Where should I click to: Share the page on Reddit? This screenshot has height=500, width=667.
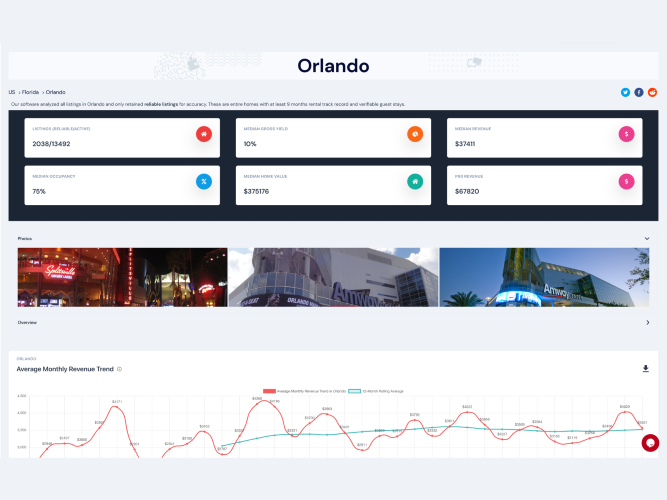652,92
